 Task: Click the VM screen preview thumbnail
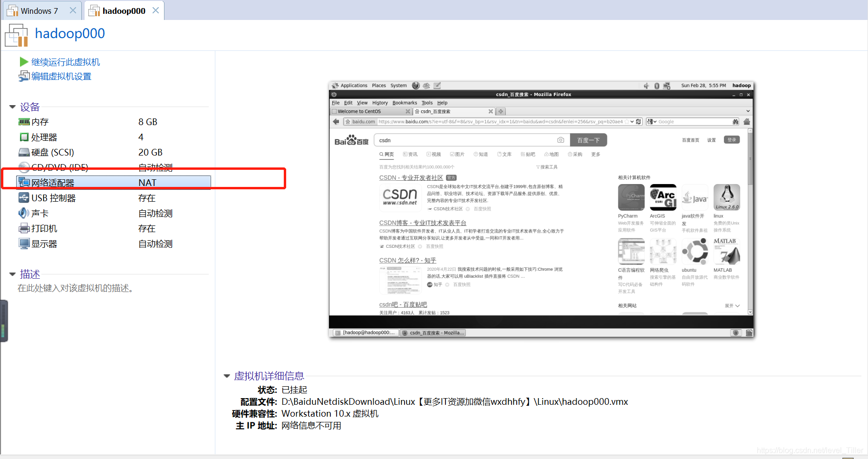pos(541,209)
